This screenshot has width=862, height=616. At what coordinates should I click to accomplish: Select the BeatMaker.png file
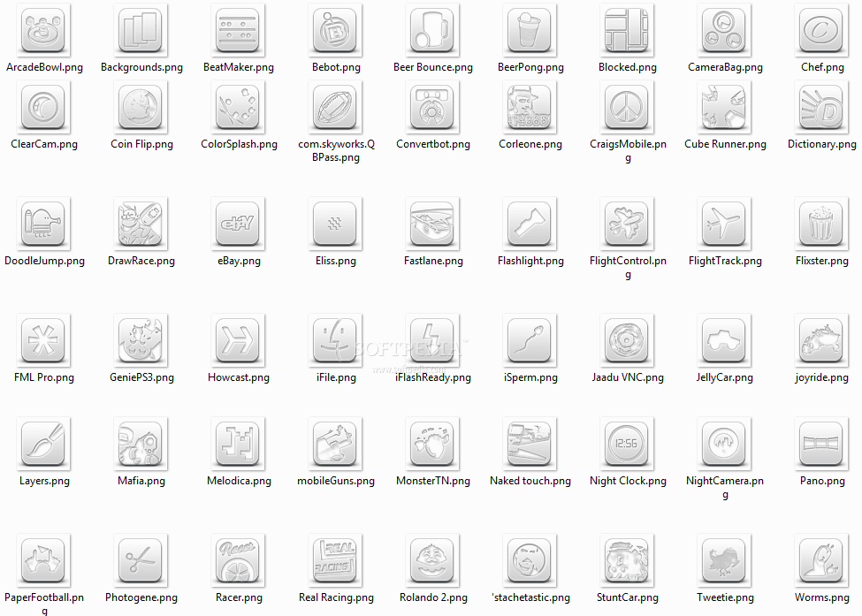(x=239, y=29)
